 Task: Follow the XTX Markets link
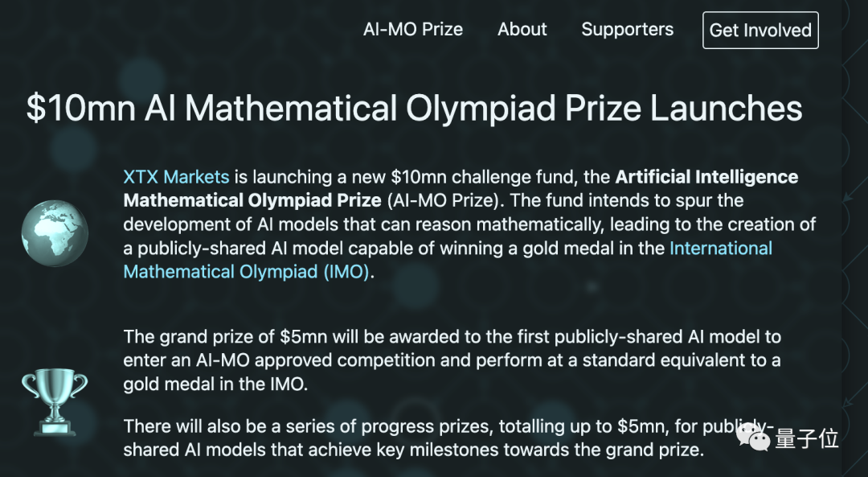coord(176,177)
